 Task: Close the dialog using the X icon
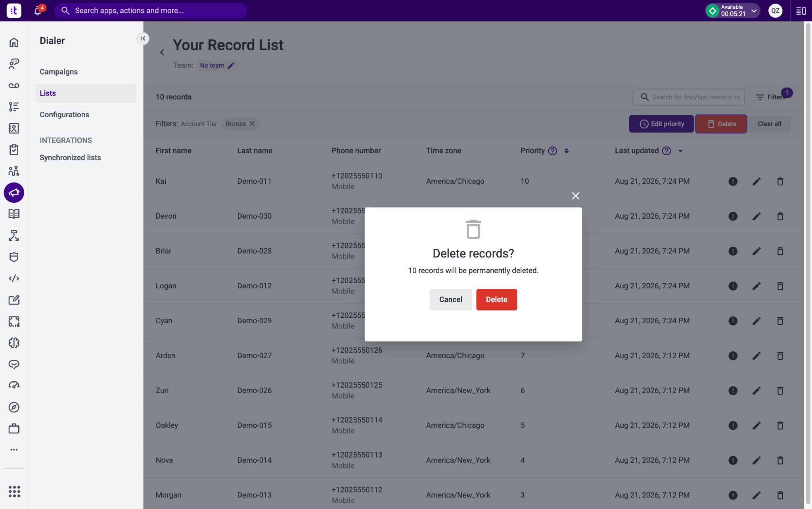[x=576, y=196]
